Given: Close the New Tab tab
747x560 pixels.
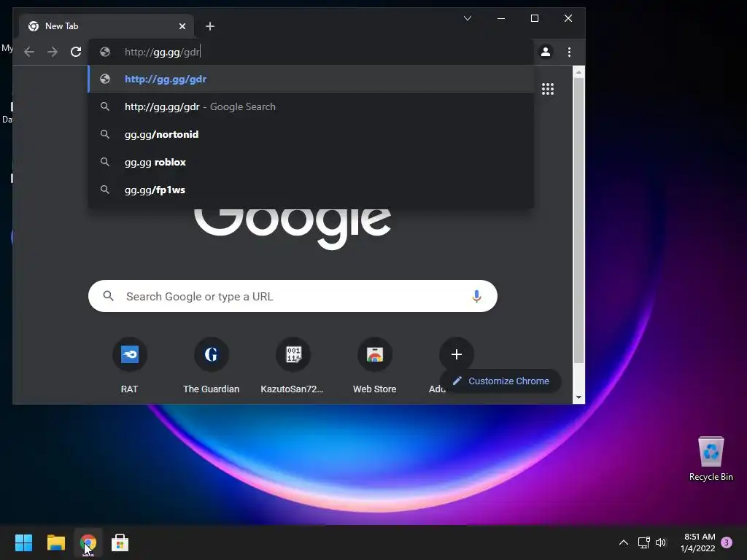Looking at the screenshot, I should coord(182,26).
